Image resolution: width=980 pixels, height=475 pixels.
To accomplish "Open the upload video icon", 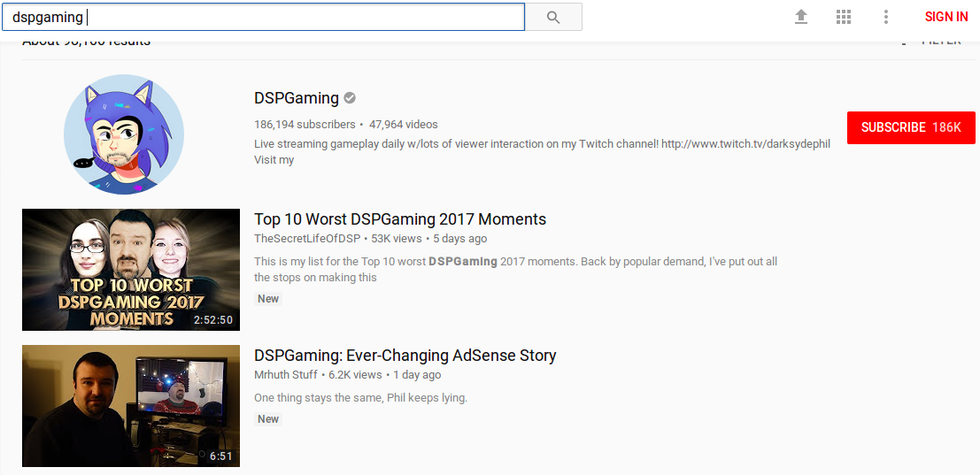I will (x=800, y=17).
